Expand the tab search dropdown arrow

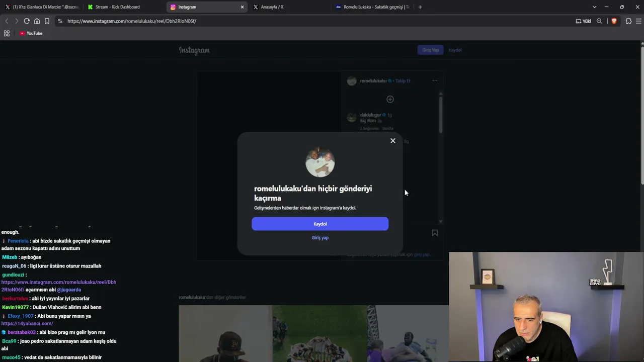pyautogui.click(x=594, y=7)
